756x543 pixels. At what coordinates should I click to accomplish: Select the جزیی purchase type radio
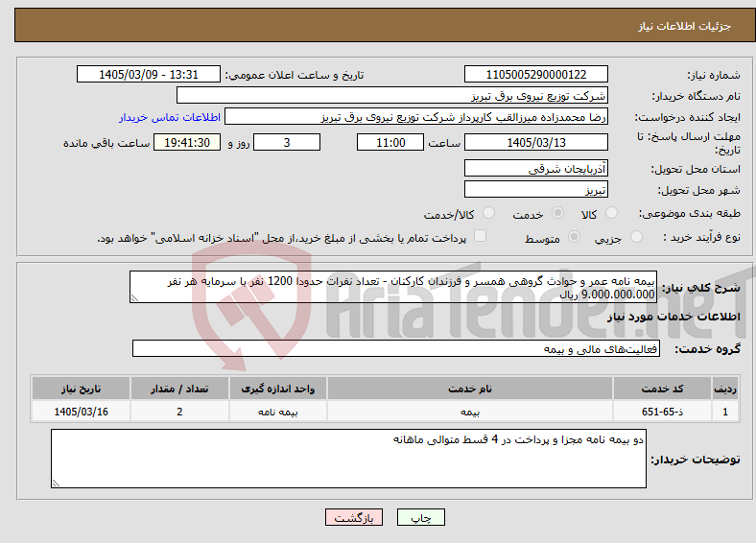point(636,236)
